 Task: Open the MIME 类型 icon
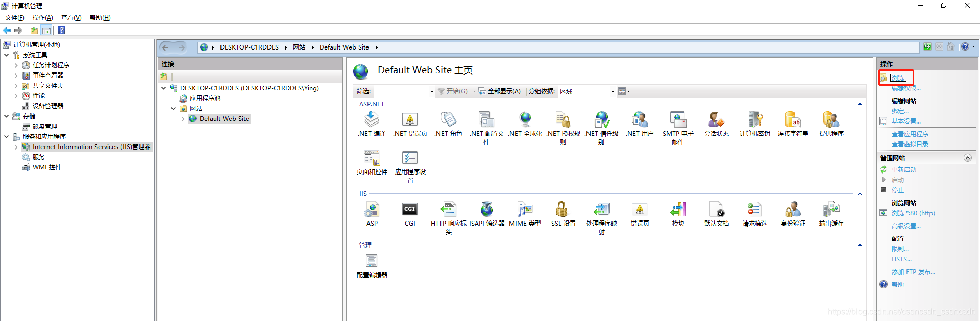pyautogui.click(x=525, y=209)
